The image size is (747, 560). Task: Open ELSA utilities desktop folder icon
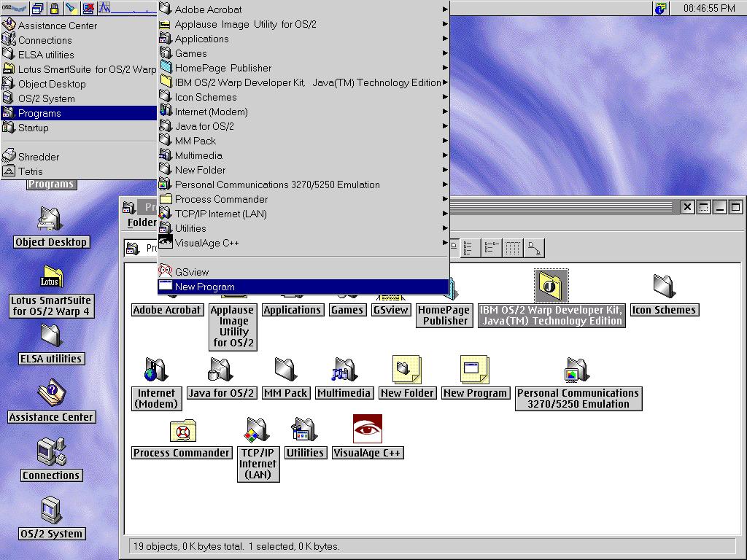51,335
